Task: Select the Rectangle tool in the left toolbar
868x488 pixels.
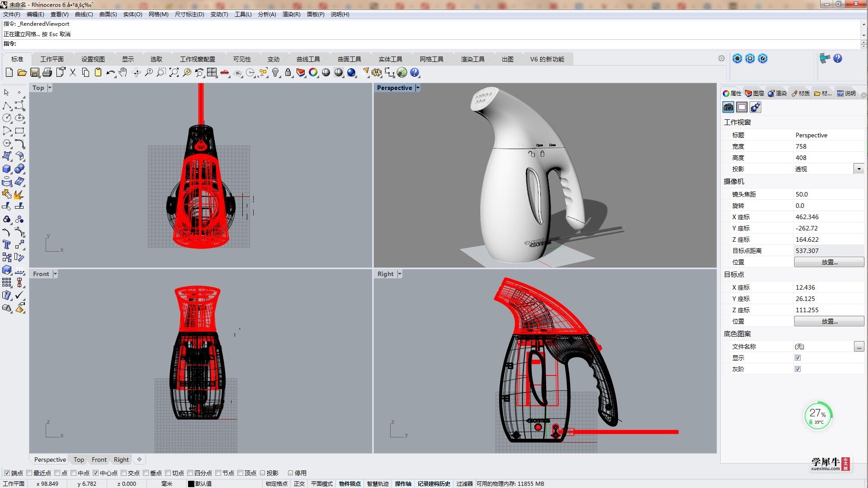Action: (x=19, y=131)
